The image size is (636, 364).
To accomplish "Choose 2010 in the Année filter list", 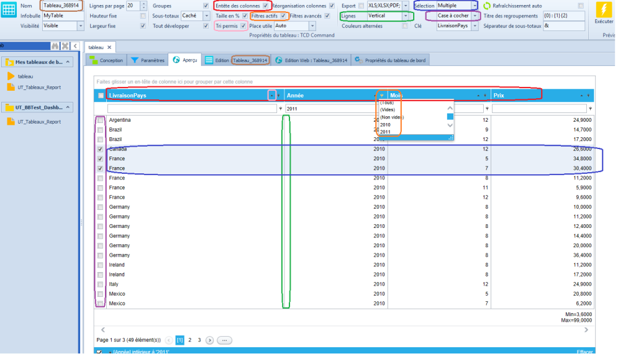I will click(x=385, y=125).
